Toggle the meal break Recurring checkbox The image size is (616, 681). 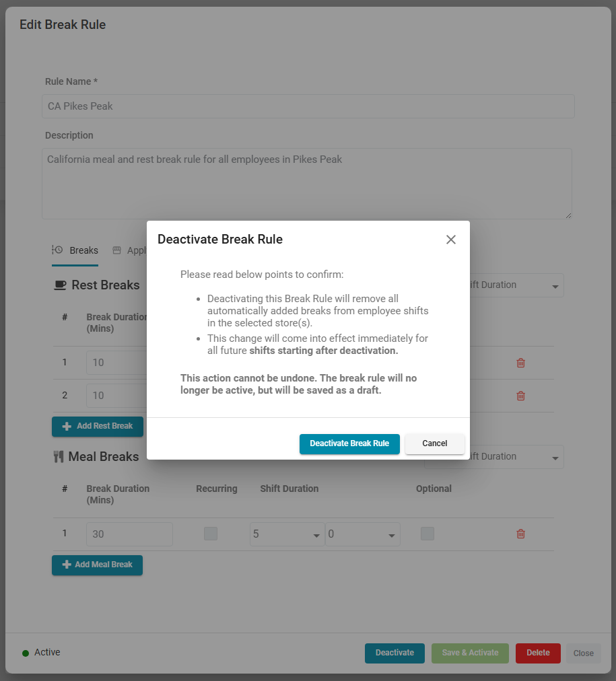click(x=211, y=534)
